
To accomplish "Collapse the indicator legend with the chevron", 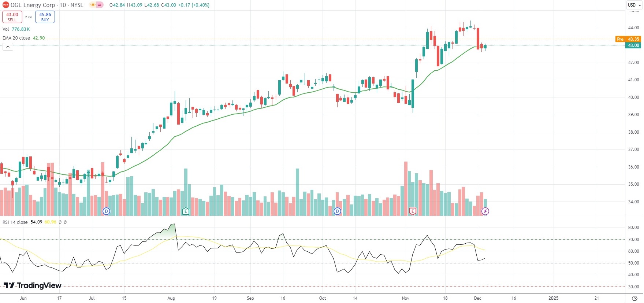I will point(8,47).
